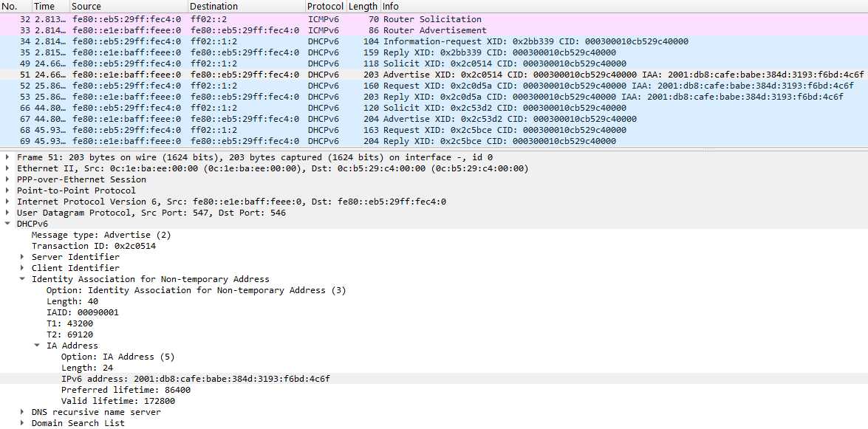Select the Length: 40 field

point(72,301)
